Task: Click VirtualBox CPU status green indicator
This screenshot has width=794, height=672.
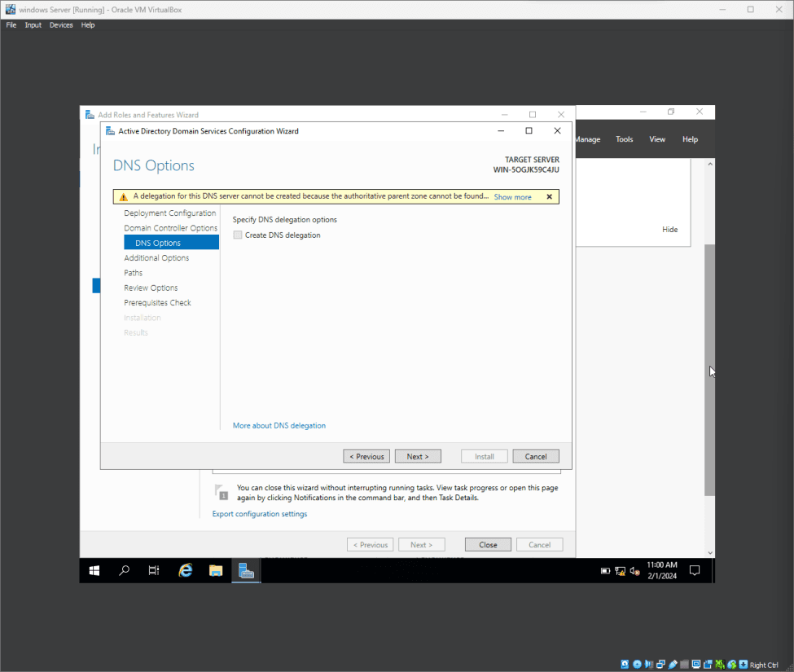Action: [x=720, y=665]
